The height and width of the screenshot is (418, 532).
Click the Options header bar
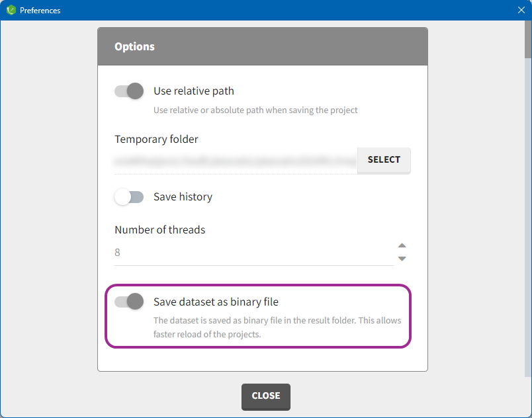pyautogui.click(x=262, y=47)
